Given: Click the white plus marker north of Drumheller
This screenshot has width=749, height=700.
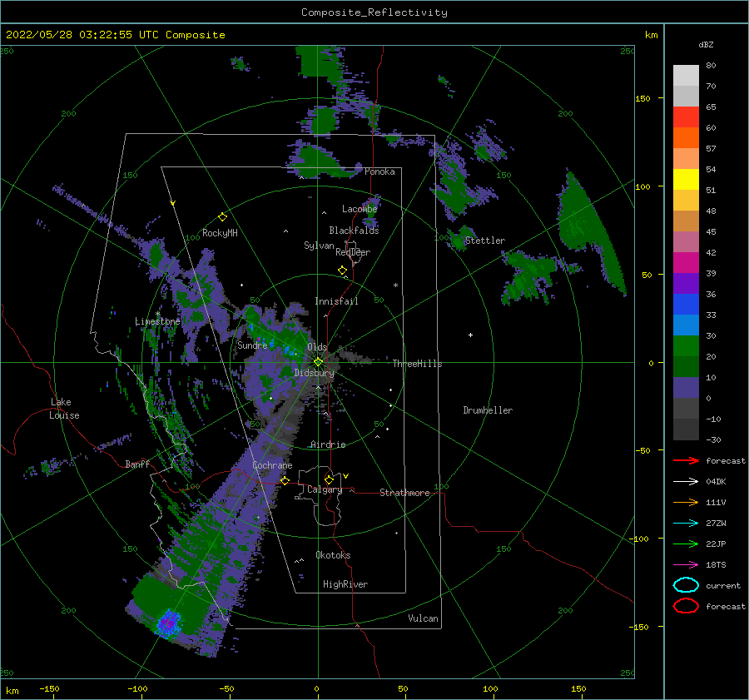Looking at the screenshot, I should point(470,335).
